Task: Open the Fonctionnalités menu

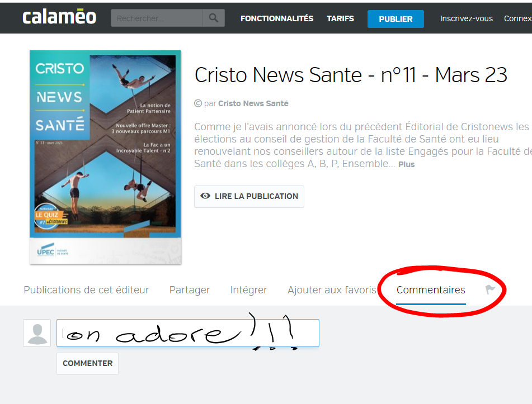Action: click(x=277, y=18)
